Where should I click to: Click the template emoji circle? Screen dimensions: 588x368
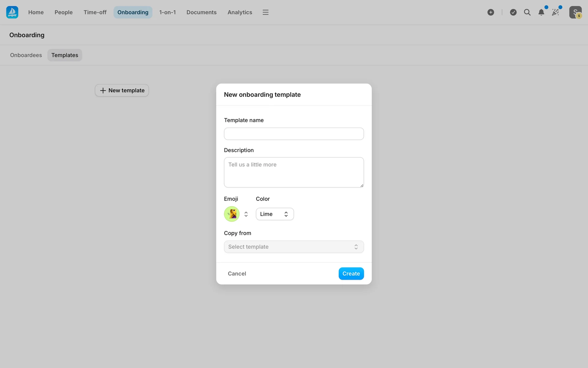click(x=232, y=214)
